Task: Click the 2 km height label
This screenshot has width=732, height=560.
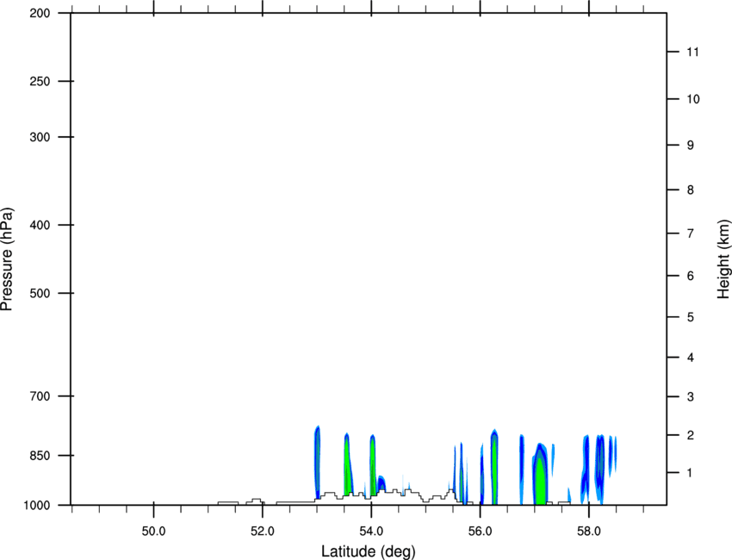Action: point(691,435)
